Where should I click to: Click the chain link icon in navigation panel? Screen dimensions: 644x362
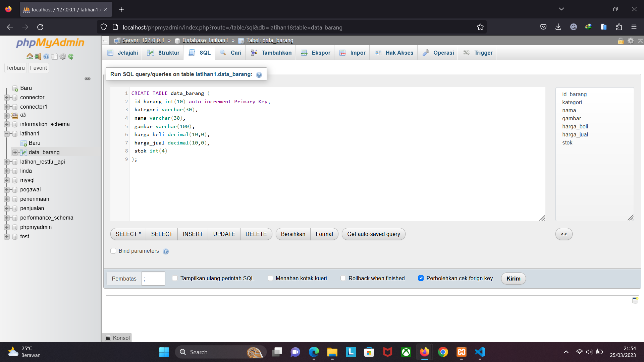88,79
